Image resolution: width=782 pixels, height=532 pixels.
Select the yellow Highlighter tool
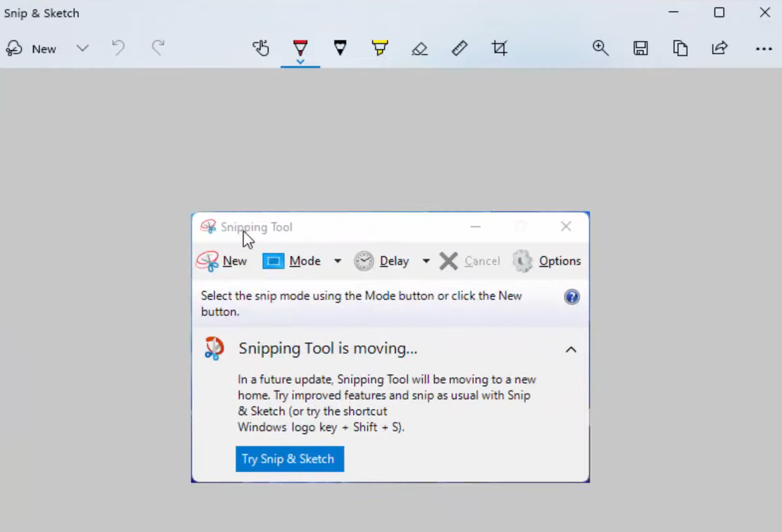(x=379, y=48)
